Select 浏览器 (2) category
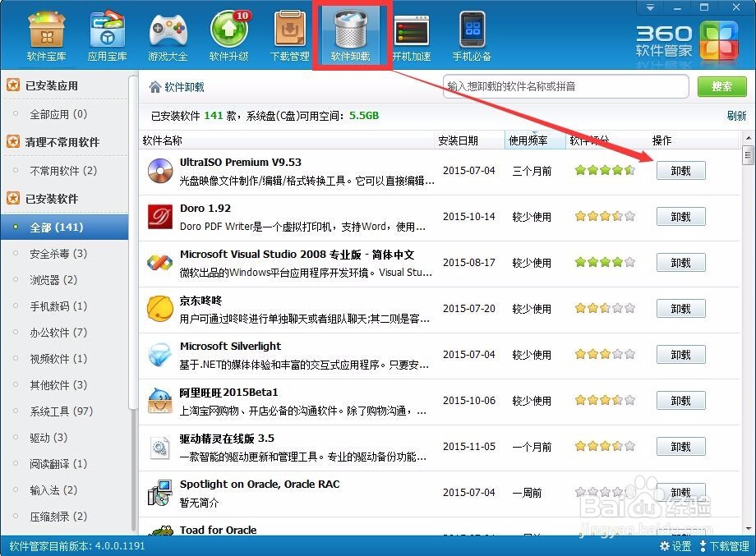Image resolution: width=756 pixels, height=556 pixels. coord(53,280)
